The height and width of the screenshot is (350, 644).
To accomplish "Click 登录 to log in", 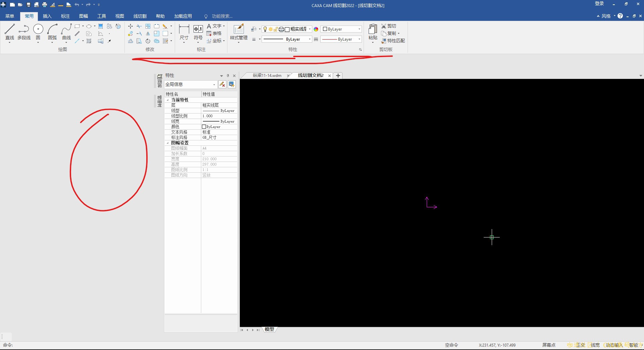I will pos(599,4).
